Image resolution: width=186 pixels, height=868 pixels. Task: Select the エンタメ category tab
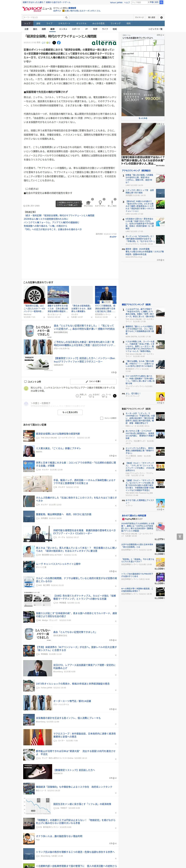point(63,29)
